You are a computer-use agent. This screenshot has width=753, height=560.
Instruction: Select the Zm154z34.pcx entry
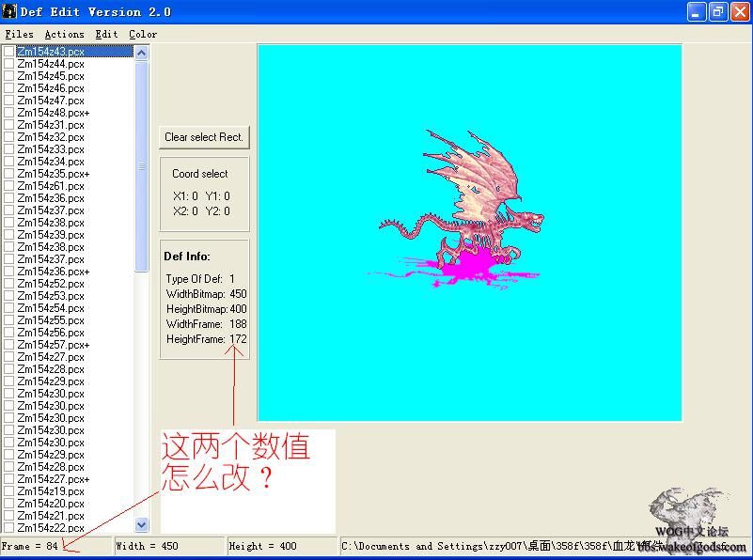coord(51,162)
